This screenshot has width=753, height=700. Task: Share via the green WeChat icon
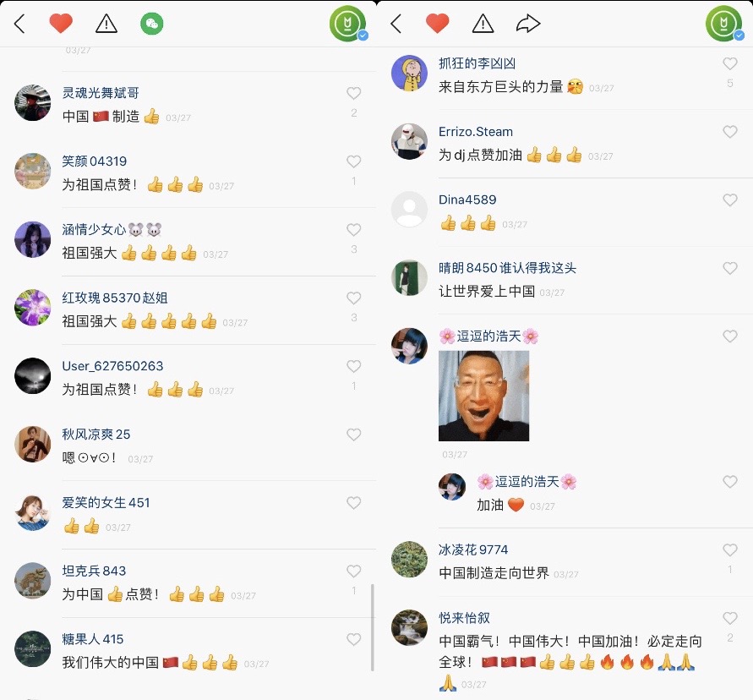(152, 24)
